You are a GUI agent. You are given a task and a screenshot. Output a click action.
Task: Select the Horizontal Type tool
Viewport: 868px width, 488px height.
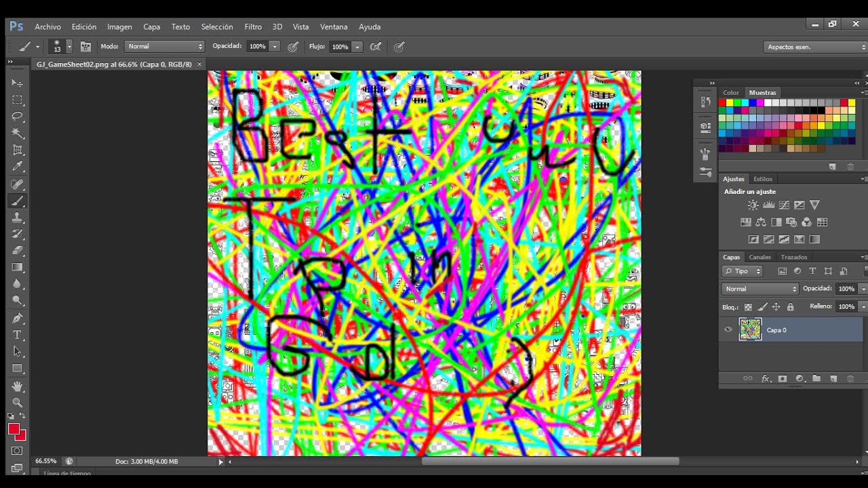click(x=18, y=335)
